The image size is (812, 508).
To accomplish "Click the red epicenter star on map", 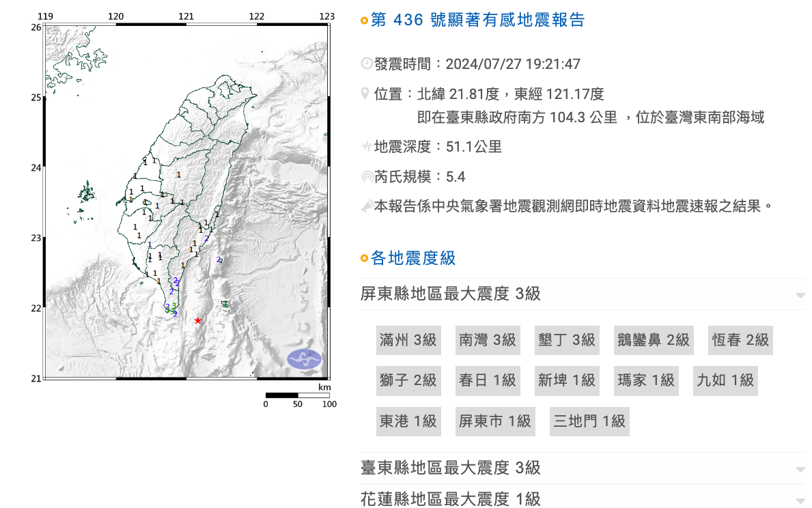I will click(198, 320).
